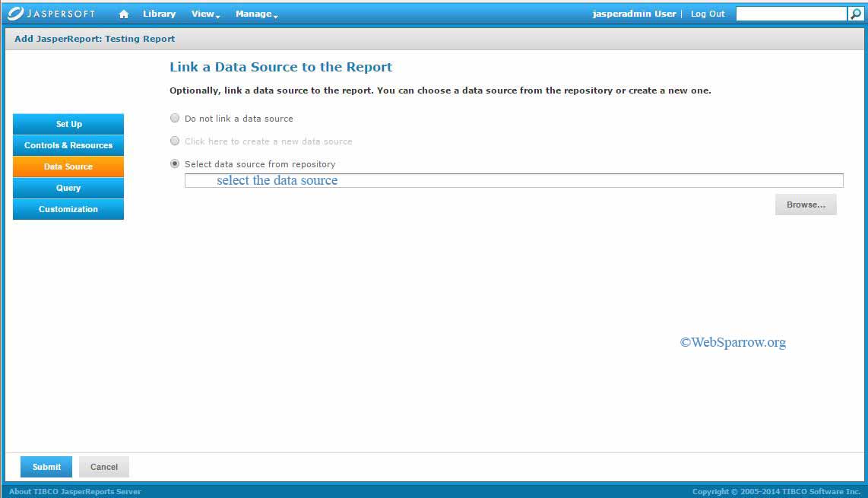Click the Link a Data Source heading

tap(281, 67)
